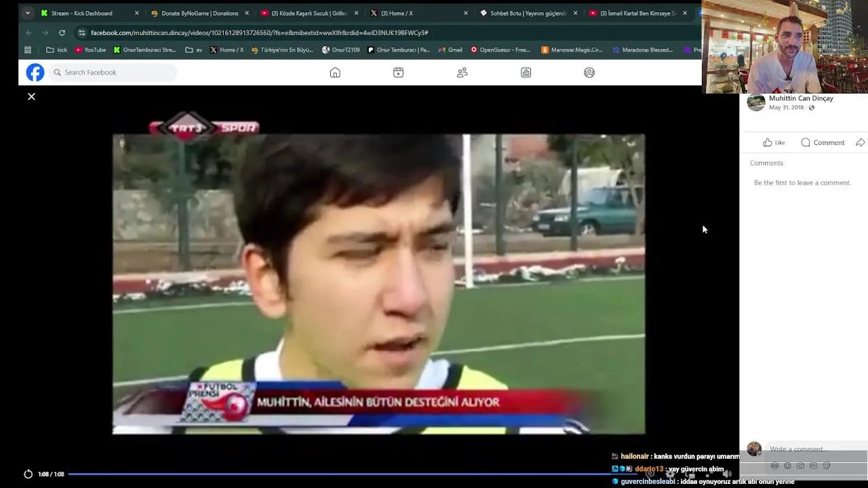Click the poster's profile picture
The width and height of the screenshot is (868, 488).
pyautogui.click(x=756, y=102)
